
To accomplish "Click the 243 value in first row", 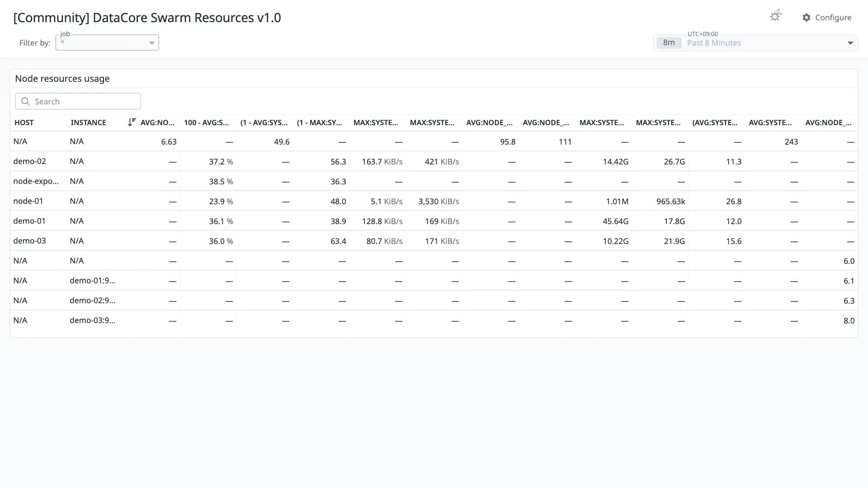I will coord(791,142).
